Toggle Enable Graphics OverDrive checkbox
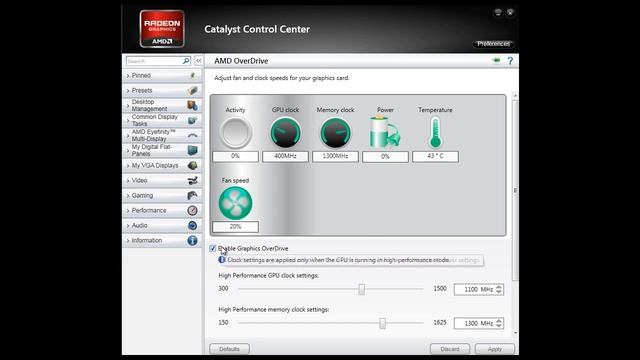Image resolution: width=640 pixels, height=360 pixels. (213, 248)
